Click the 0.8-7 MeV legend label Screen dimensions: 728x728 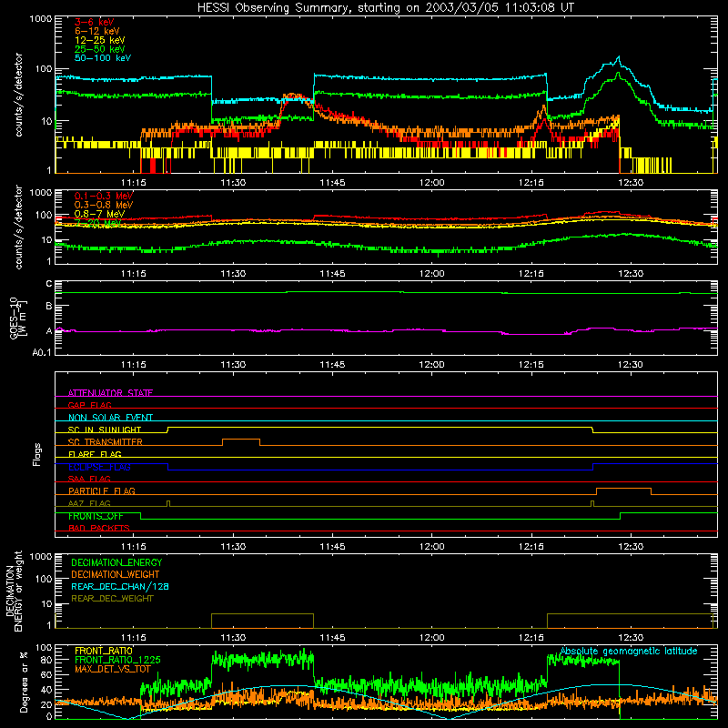tap(100, 214)
